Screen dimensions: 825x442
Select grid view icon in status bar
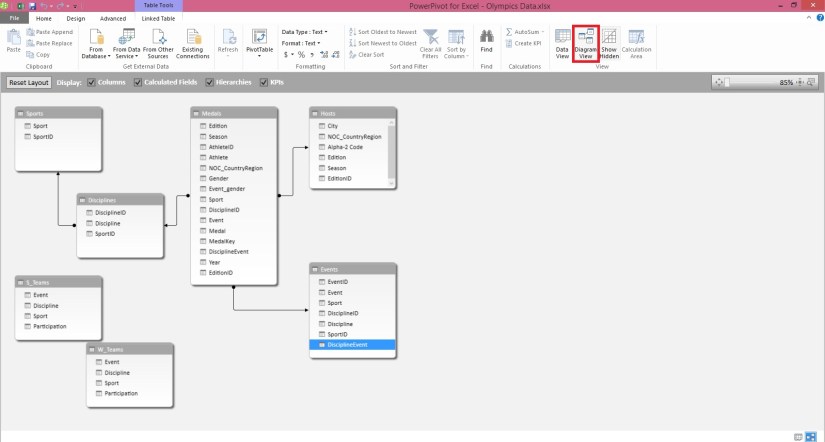pos(798,437)
